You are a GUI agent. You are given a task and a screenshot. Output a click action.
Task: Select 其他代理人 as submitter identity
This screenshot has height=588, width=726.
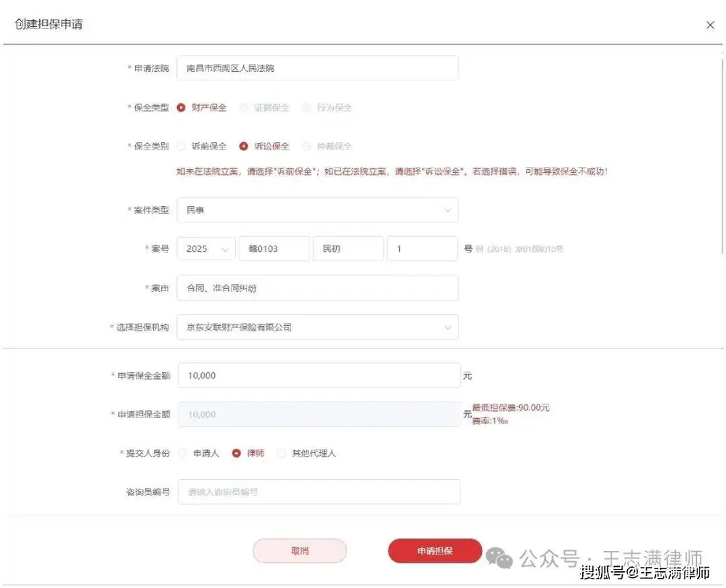(282, 453)
